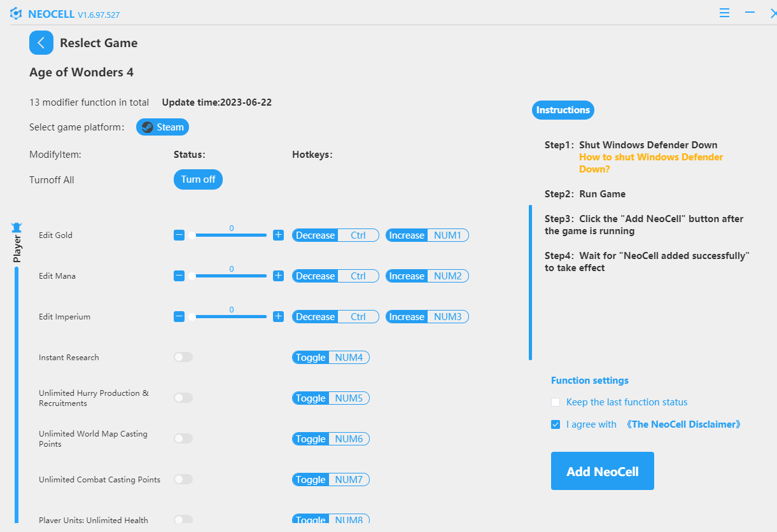777x532 pixels.
Task: Open the hamburger menu in title bar
Action: point(725,13)
